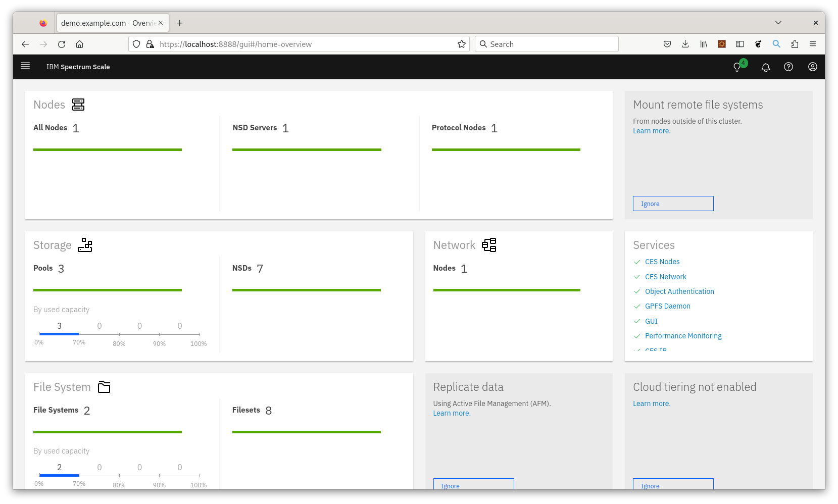The height and width of the screenshot is (504, 838).
Task: Save to Pocket icon in toolbar
Action: [667, 44]
